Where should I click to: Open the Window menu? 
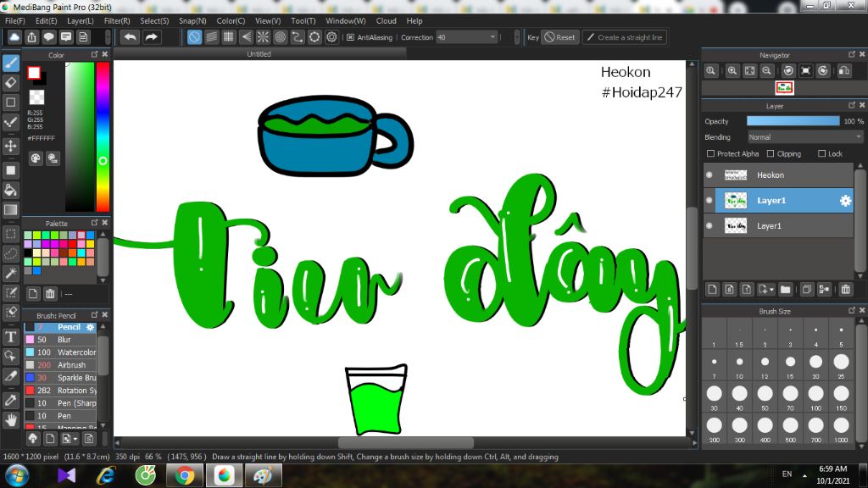click(346, 20)
